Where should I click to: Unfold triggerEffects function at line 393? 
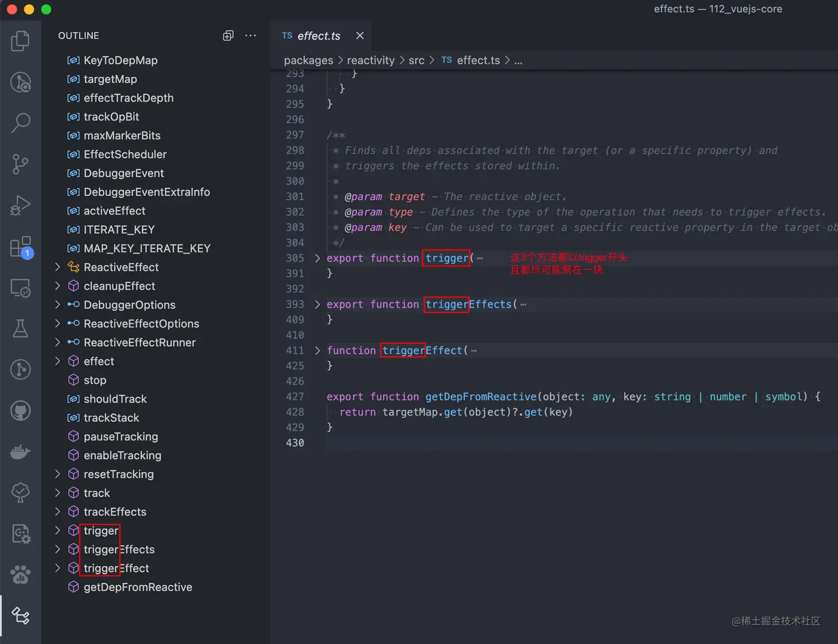pyautogui.click(x=317, y=304)
